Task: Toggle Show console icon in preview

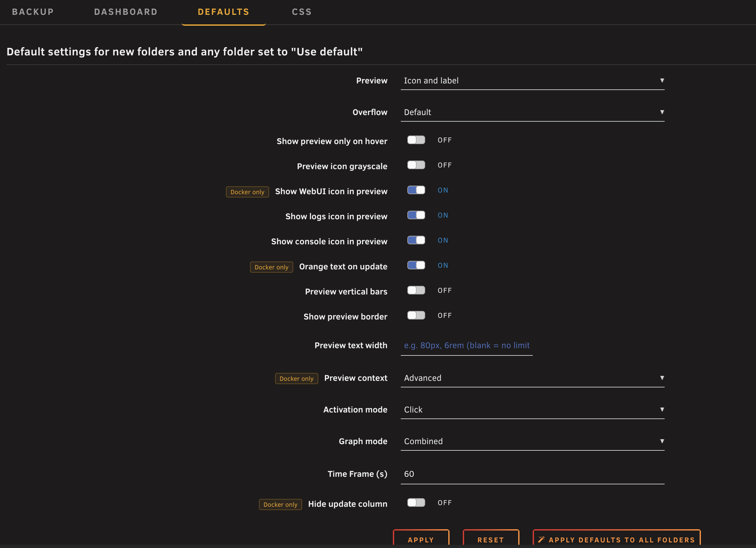Action: tap(416, 240)
